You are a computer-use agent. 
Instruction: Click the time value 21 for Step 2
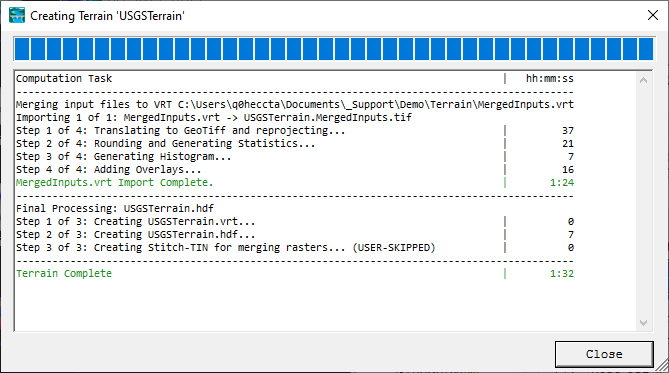coord(568,143)
